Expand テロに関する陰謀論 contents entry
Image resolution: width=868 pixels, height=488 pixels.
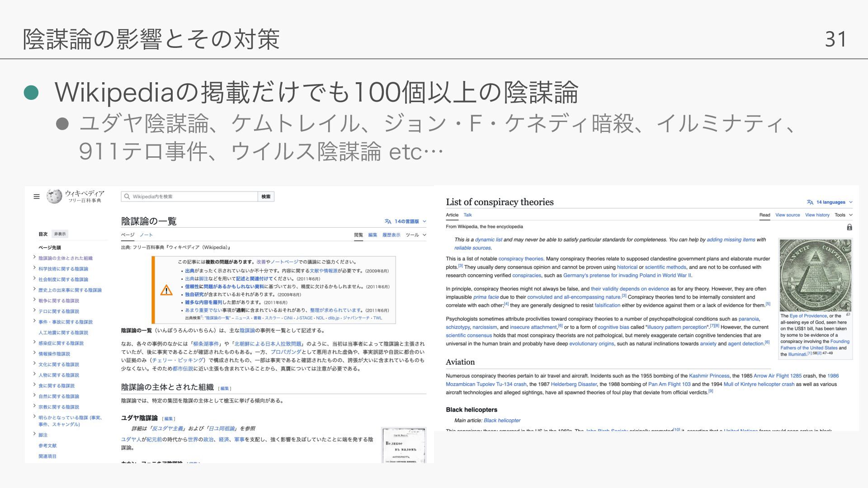point(34,311)
